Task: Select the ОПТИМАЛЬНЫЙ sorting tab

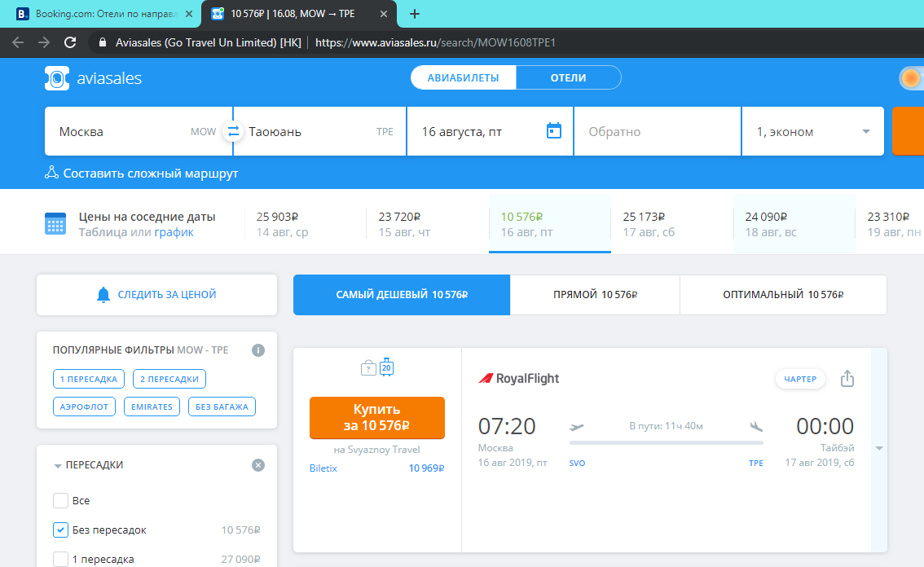Action: (783, 295)
